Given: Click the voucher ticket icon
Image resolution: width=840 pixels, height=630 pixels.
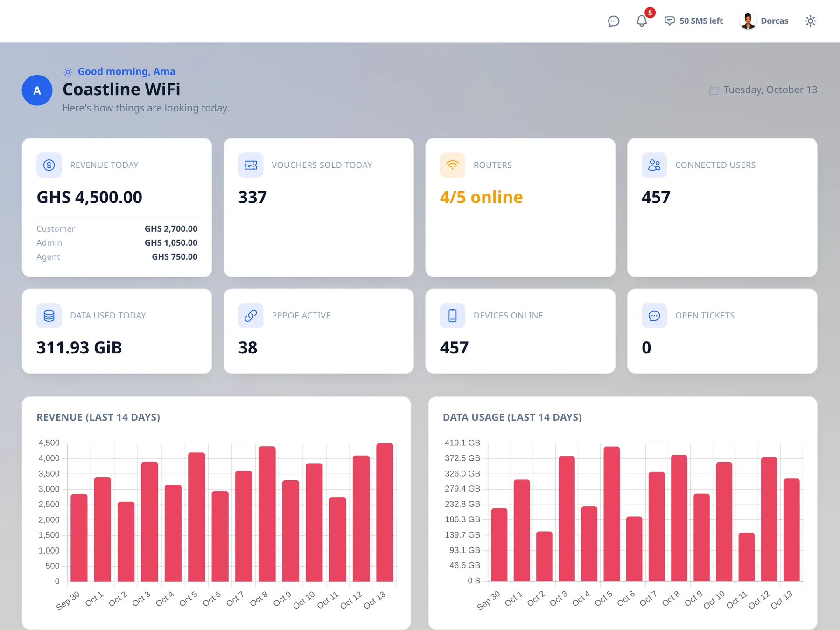Looking at the screenshot, I should [x=251, y=165].
